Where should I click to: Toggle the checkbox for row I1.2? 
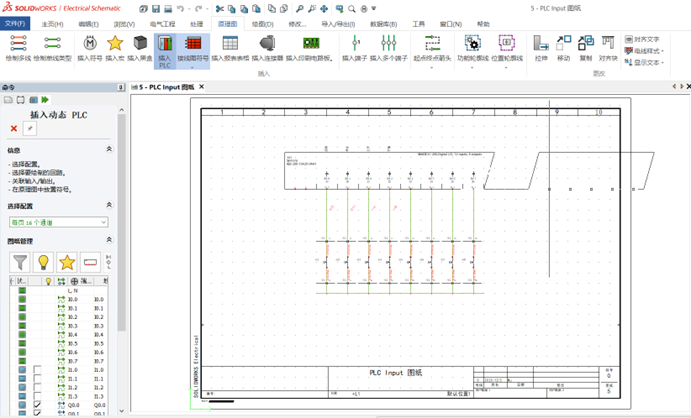point(37,387)
